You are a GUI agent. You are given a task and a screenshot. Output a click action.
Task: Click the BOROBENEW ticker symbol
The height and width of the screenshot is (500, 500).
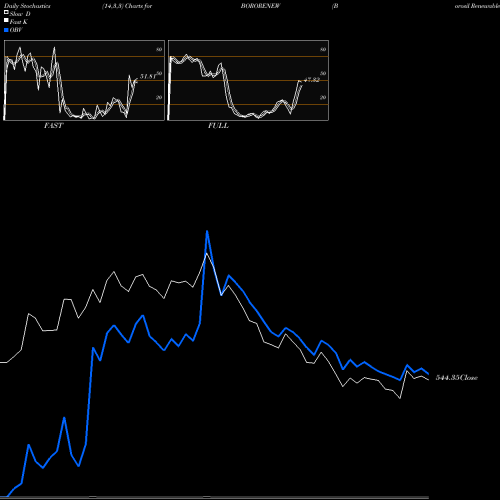261,6
